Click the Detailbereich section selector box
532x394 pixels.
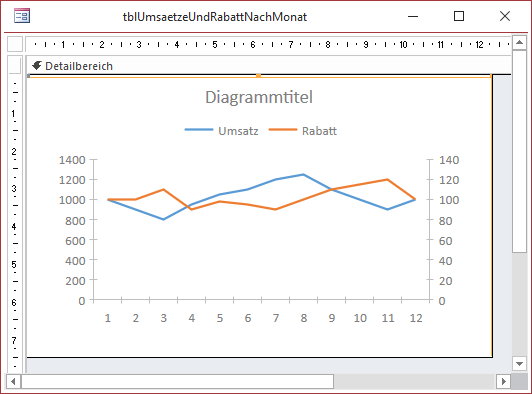point(15,65)
